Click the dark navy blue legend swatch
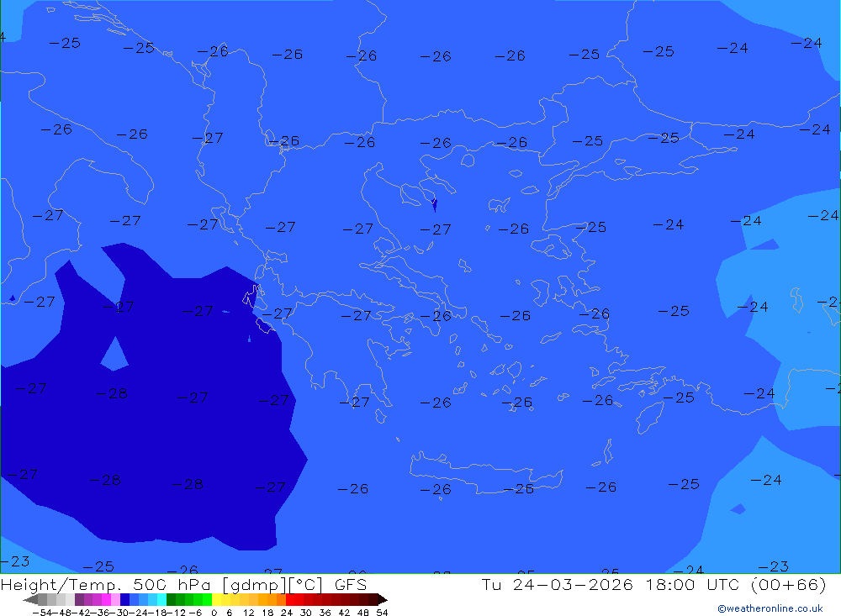The width and height of the screenshot is (841, 616). 125,600
